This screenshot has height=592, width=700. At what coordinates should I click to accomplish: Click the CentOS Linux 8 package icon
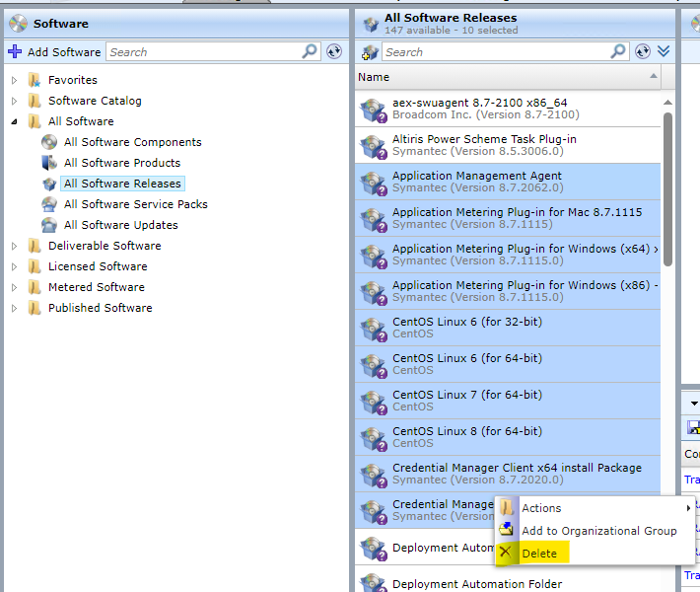coord(374,438)
